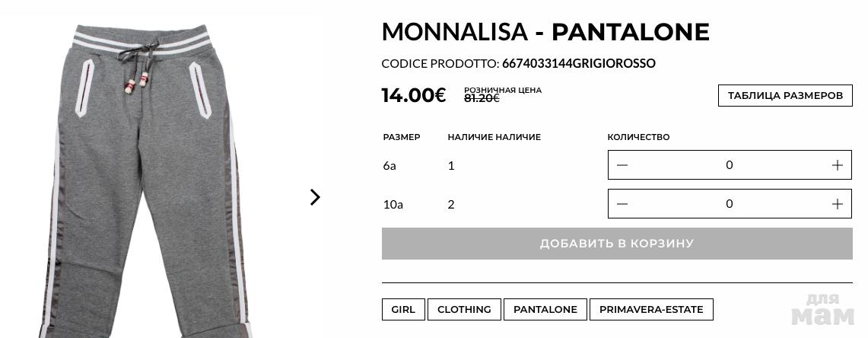Increase quantity for size 6a
The height and width of the screenshot is (338, 868).
[x=837, y=165]
